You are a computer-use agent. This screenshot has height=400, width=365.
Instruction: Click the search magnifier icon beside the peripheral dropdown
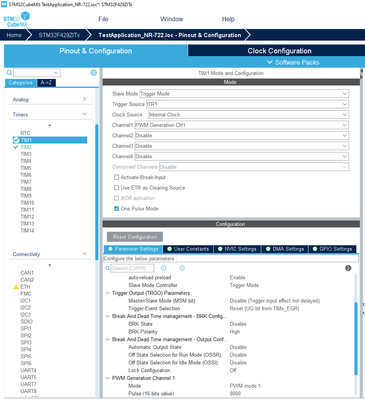(9, 73)
